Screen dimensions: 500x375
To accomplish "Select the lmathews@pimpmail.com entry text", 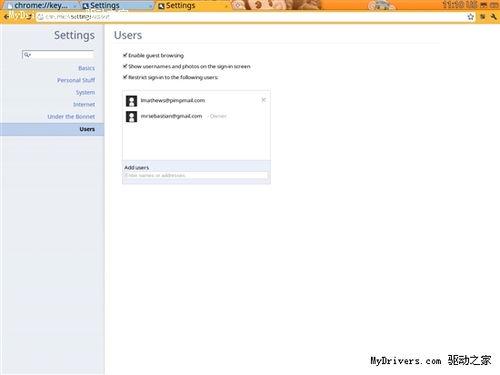I will pyautogui.click(x=173, y=100).
